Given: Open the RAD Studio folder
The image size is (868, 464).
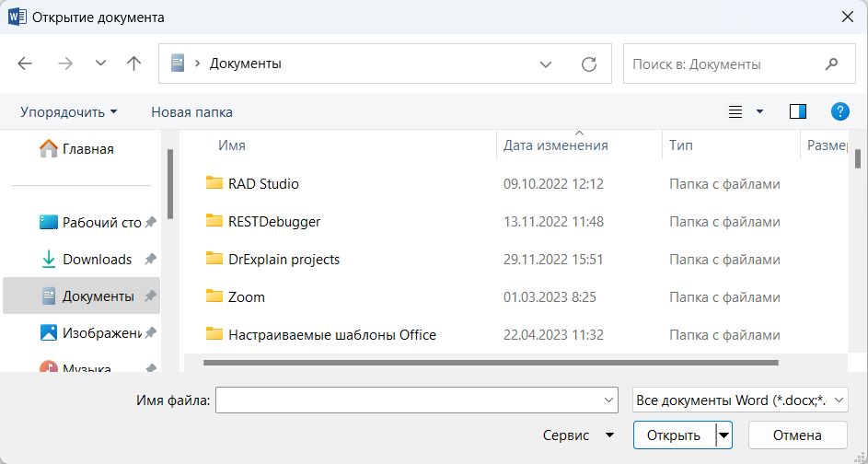Looking at the screenshot, I should pos(263,183).
